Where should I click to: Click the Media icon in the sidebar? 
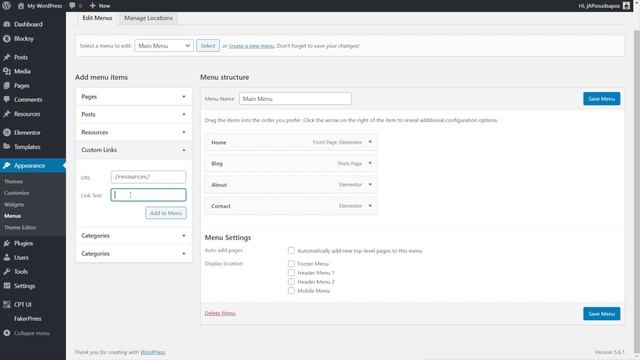coord(7,71)
